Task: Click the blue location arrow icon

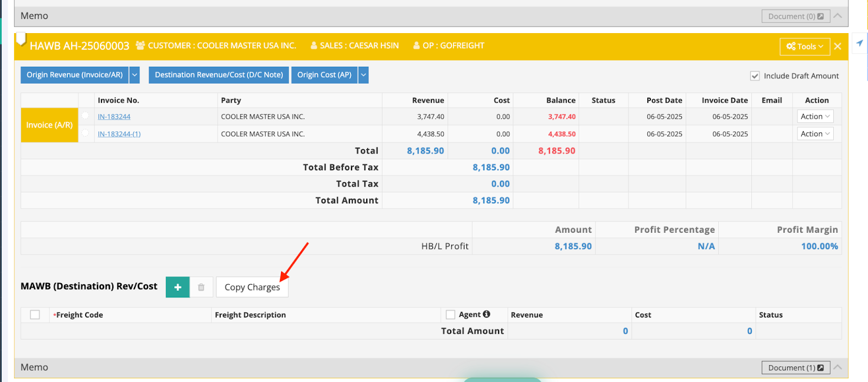Action: pyautogui.click(x=859, y=43)
